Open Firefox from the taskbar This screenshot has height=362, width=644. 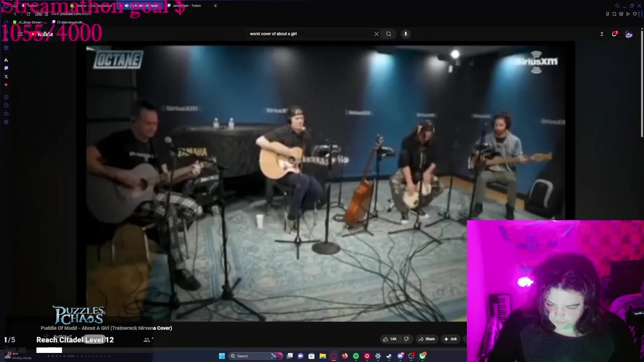tap(345, 356)
